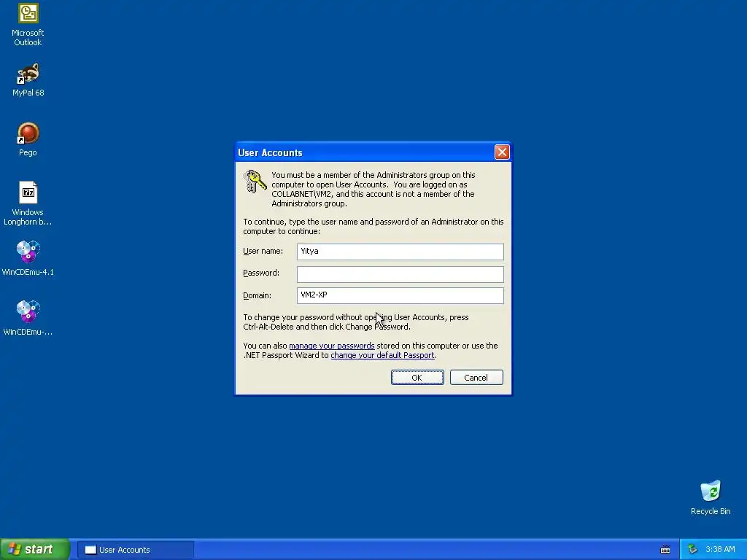Click inside the User name field

click(x=400, y=252)
